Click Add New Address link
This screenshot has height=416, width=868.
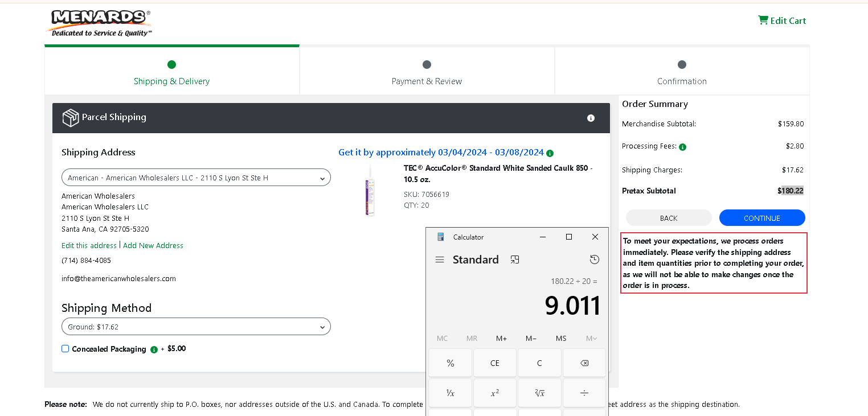pyautogui.click(x=153, y=245)
